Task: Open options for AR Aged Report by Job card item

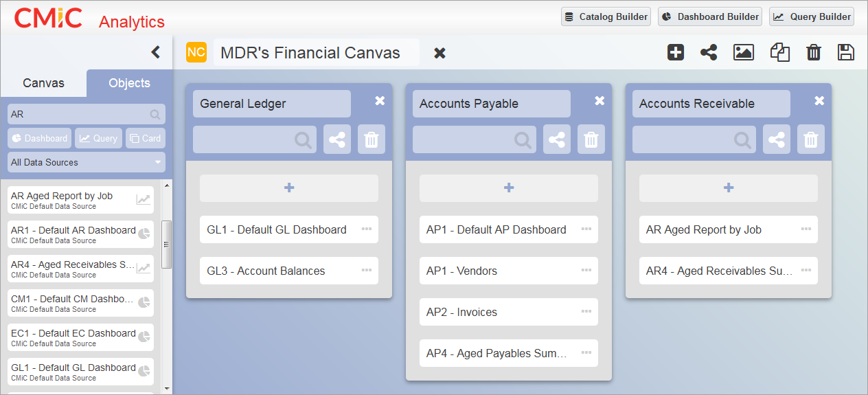Action: click(806, 229)
